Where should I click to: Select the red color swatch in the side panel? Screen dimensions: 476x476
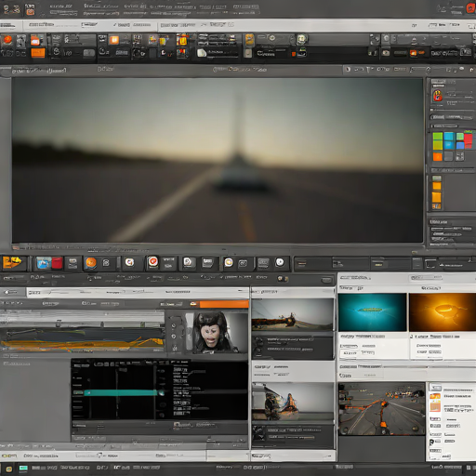pyautogui.click(x=469, y=140)
